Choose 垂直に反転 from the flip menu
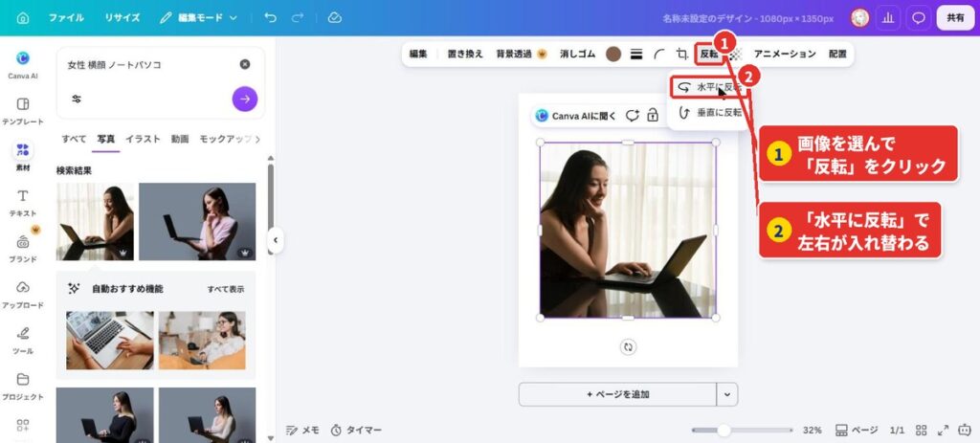This screenshot has height=443, width=980. [709, 113]
